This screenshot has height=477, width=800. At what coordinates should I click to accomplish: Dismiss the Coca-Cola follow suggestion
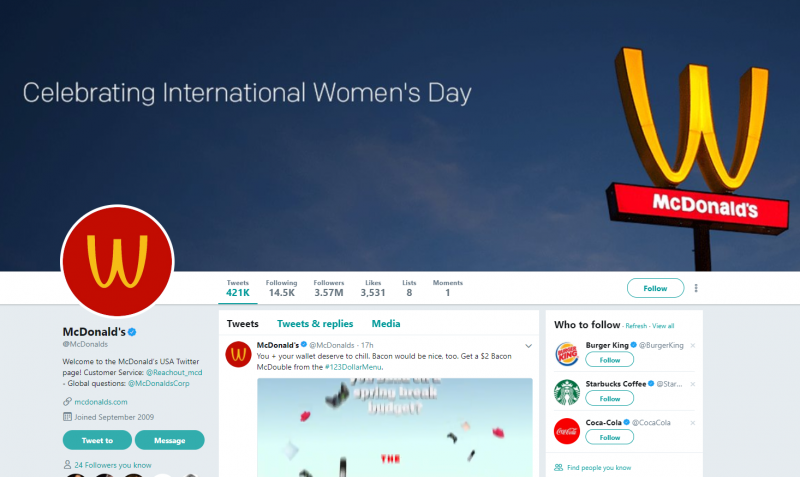tap(692, 423)
